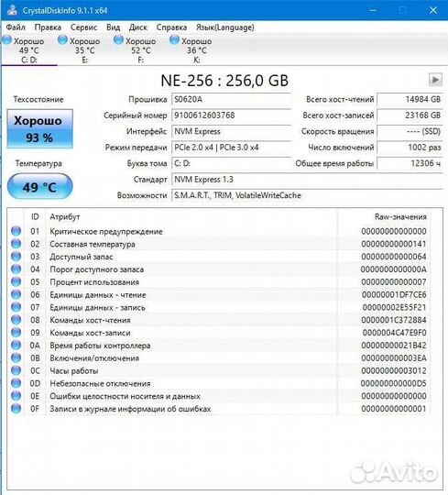Click raw value 0000001C372884
Viewport: 448px width, 495px height.
coord(394,320)
